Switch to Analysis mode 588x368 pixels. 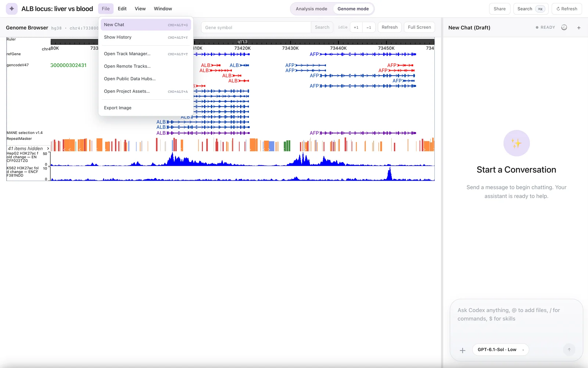point(311,9)
